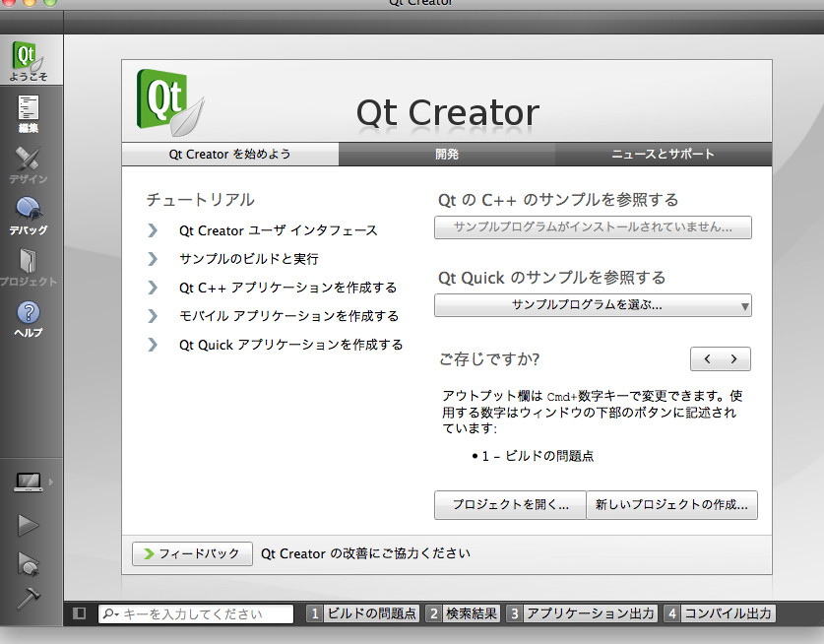Screen dimensions: 824x644
Task: Open the アプリケーション出力 pane
Action: coord(581,613)
